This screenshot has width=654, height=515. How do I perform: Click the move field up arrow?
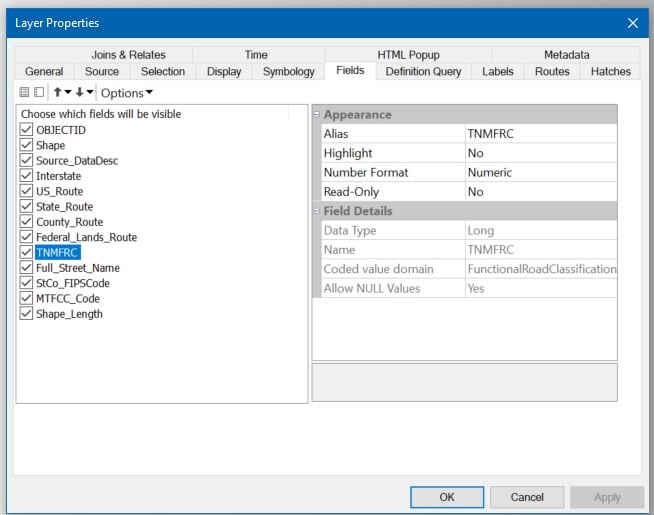pos(58,92)
